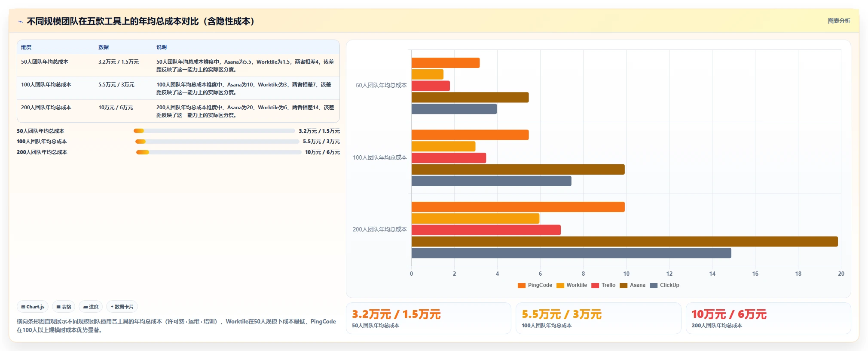Toggle the Worktile series in the chart legend
868x351 pixels.
(572, 285)
